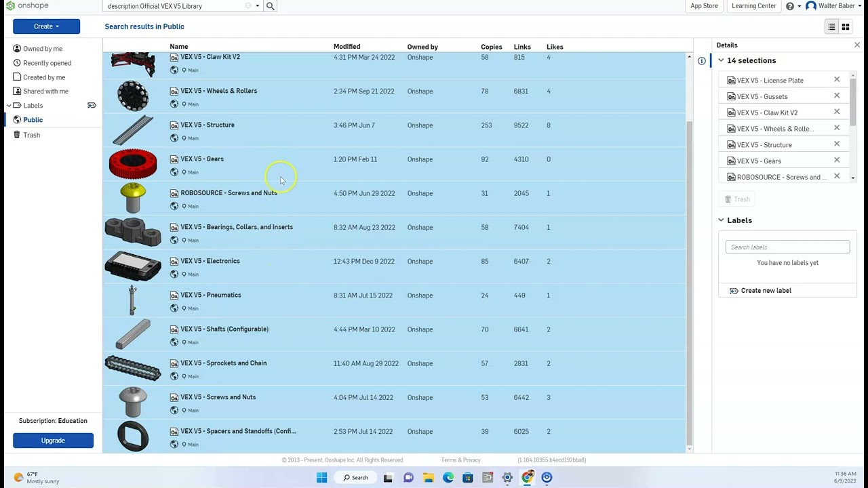This screenshot has width=868, height=488.
Task: Remove ROBOSOURCE - Screws from selection
Action: click(x=837, y=177)
